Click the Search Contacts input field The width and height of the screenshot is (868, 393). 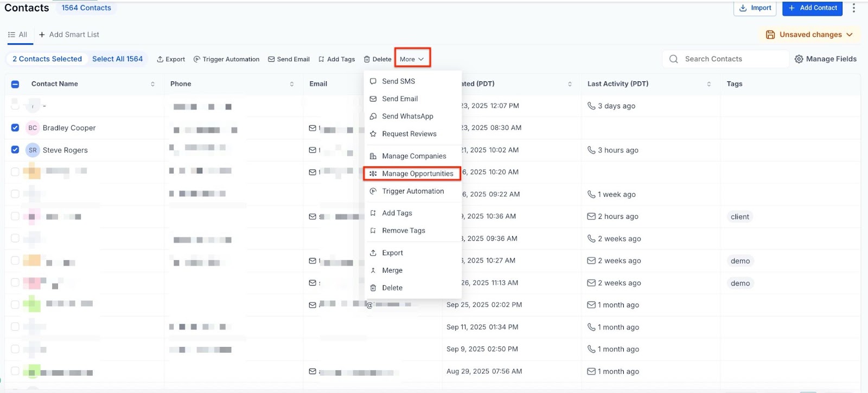tap(732, 59)
